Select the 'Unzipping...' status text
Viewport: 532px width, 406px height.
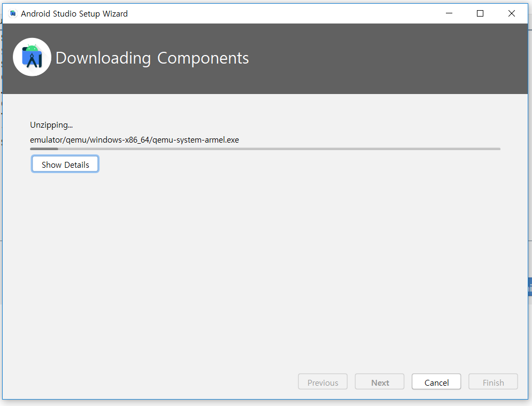coord(51,125)
